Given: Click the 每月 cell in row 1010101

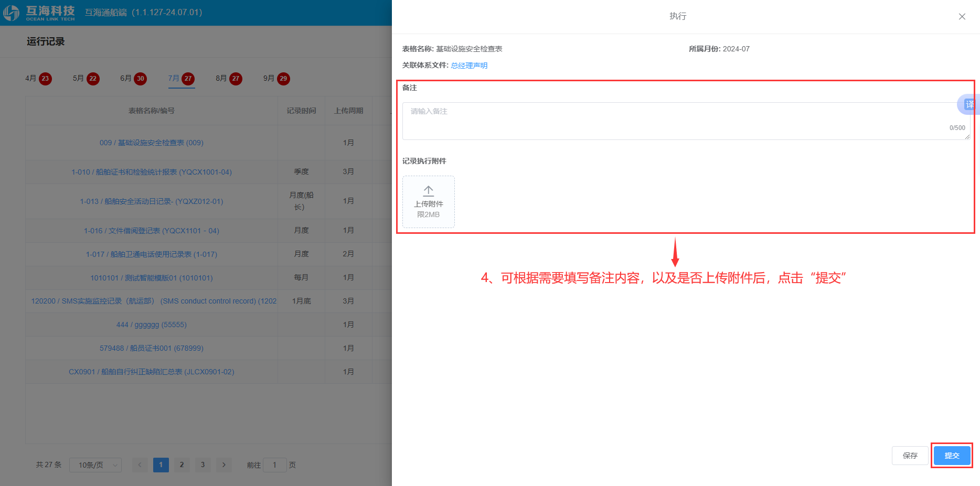Looking at the screenshot, I should 302,277.
